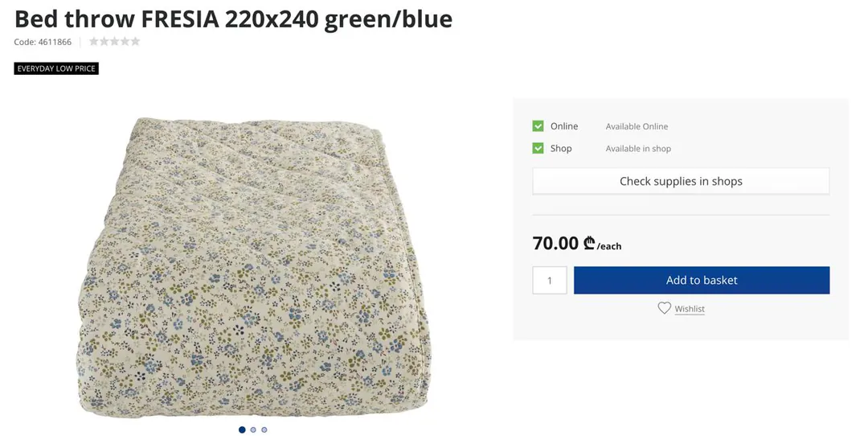Add the bed throw to basket
The height and width of the screenshot is (436, 868).
click(702, 280)
